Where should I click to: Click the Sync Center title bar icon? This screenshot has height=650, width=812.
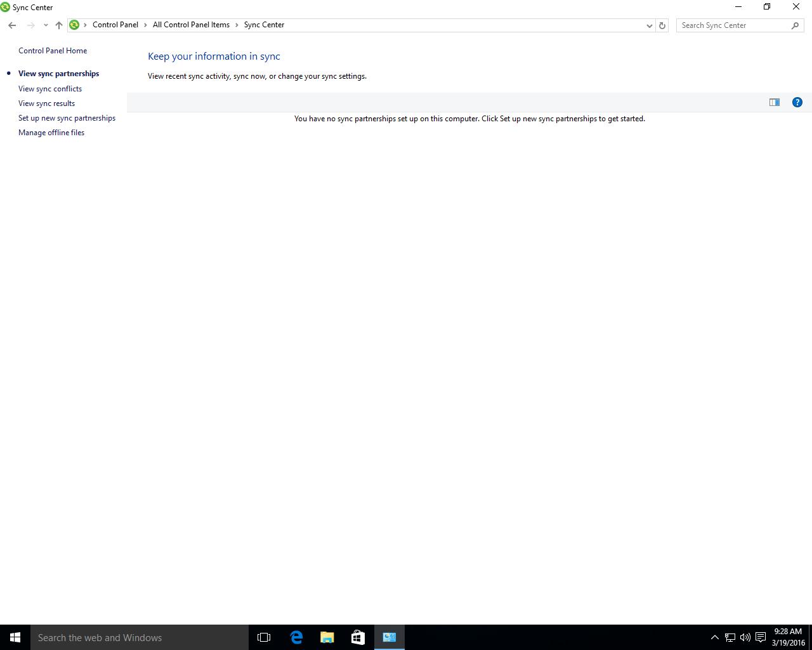5,7
